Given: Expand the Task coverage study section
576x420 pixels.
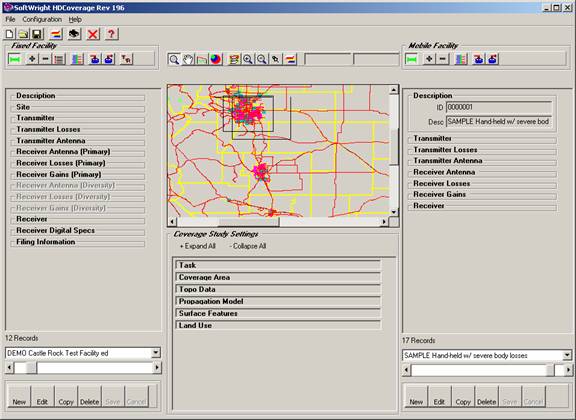Looking at the screenshot, I should pos(278,265).
